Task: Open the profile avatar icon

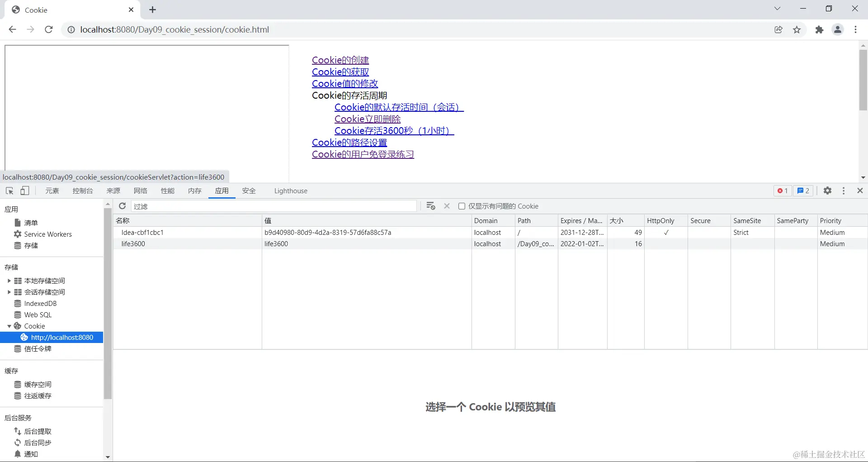Action: pyautogui.click(x=838, y=29)
